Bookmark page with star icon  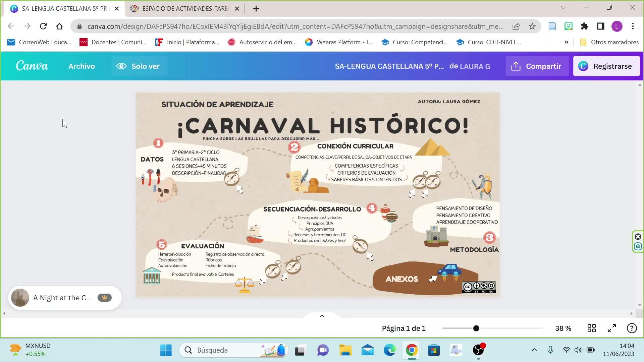(532, 26)
